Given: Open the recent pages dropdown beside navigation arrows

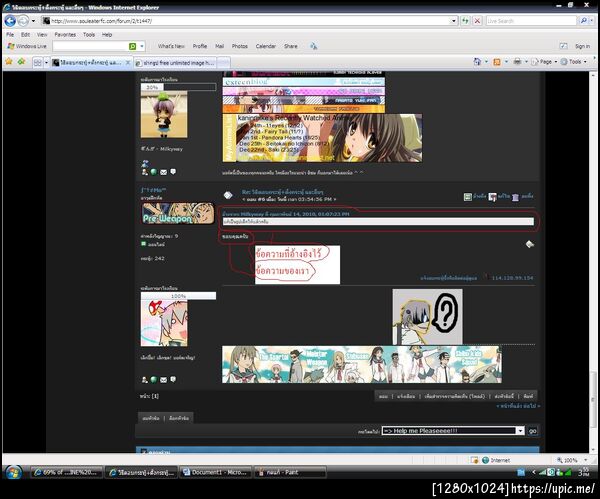Looking at the screenshot, I should coord(33,21).
